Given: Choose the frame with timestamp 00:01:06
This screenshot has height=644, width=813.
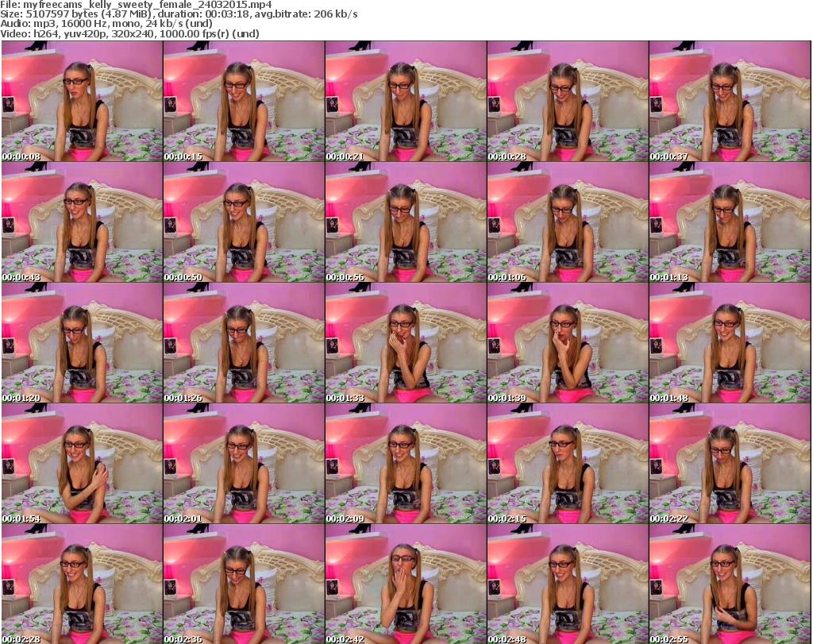Looking at the screenshot, I should [x=568, y=222].
